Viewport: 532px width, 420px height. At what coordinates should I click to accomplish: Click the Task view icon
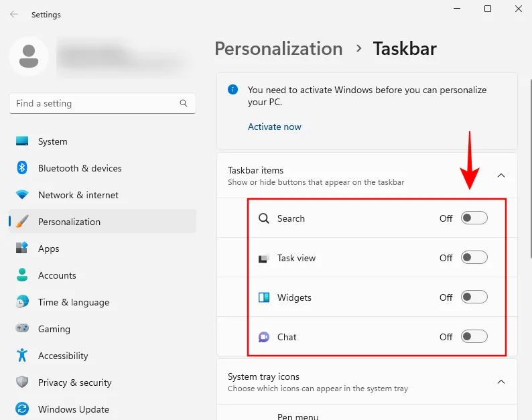(x=264, y=258)
